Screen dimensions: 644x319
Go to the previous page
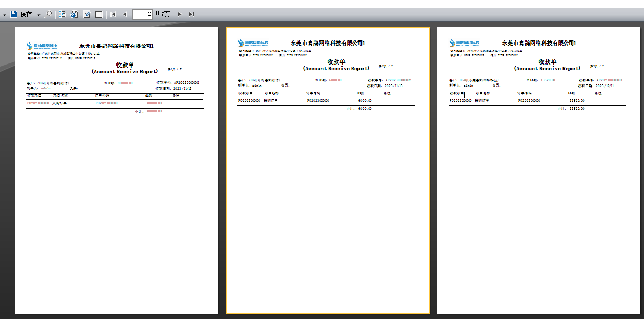point(124,14)
